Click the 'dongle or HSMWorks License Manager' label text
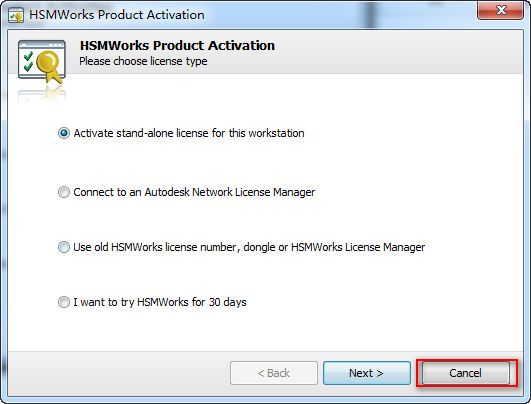The width and height of the screenshot is (531, 404). (334, 247)
